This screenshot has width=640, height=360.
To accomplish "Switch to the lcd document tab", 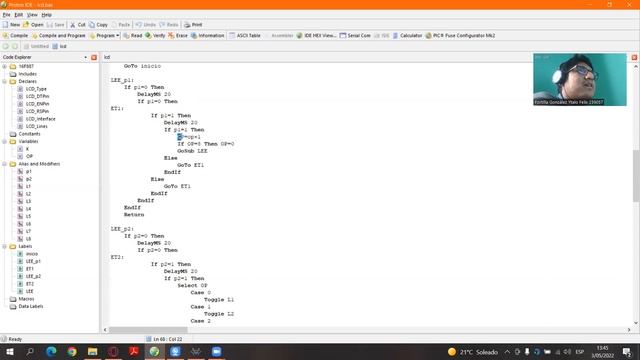I will pos(60,47).
